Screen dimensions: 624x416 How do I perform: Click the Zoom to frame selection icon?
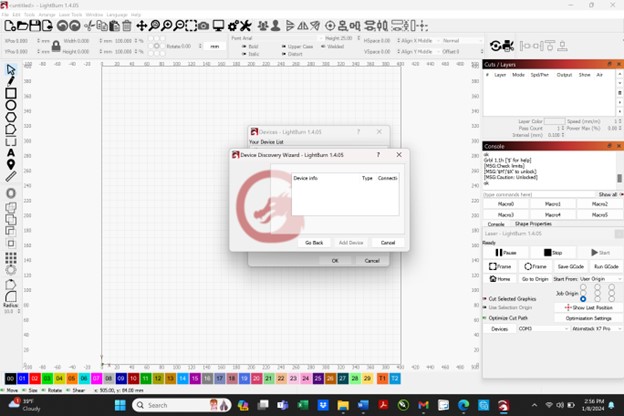(191, 26)
